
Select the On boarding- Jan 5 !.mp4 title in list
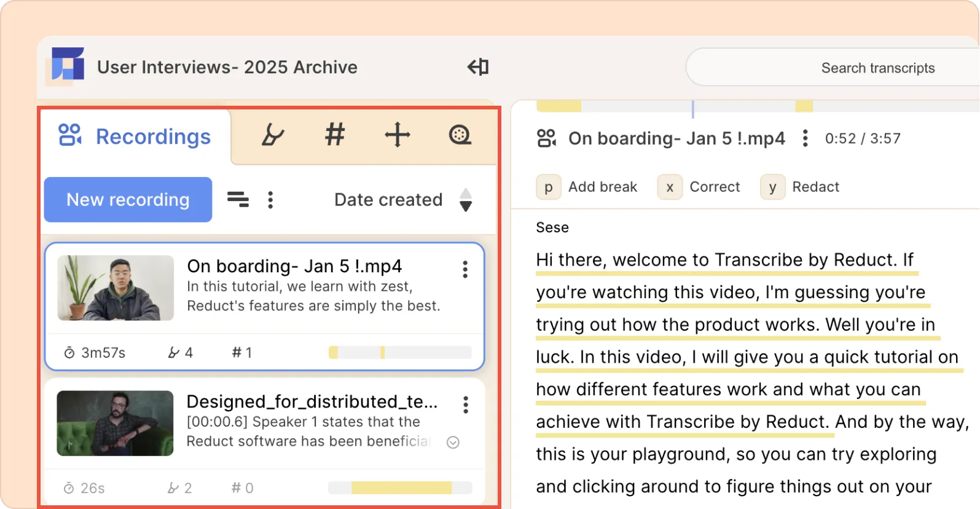click(x=294, y=266)
